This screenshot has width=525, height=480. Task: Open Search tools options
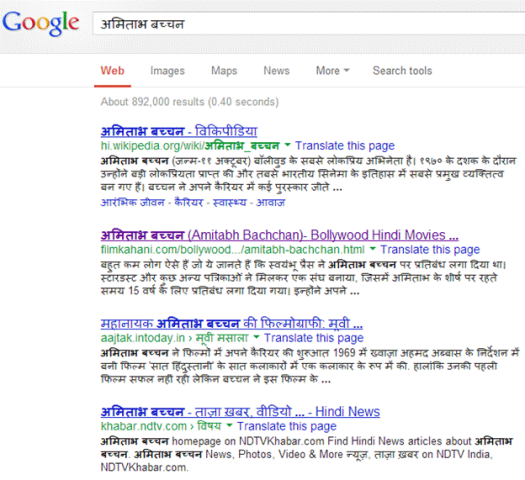(x=402, y=71)
